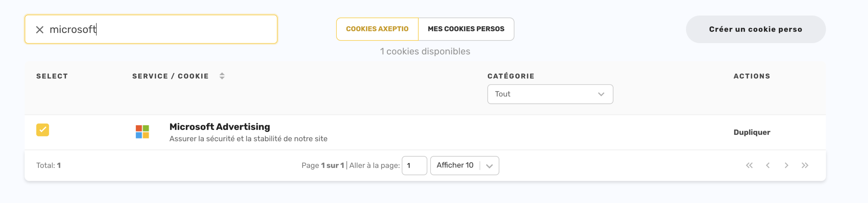Go to first page double-arrow
868x203 pixels.
pyautogui.click(x=749, y=165)
